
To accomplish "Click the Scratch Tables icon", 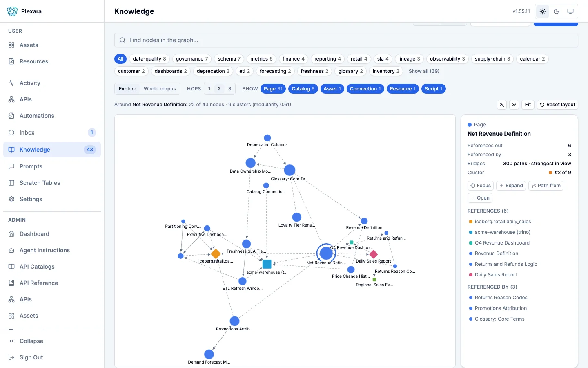I will [11, 183].
